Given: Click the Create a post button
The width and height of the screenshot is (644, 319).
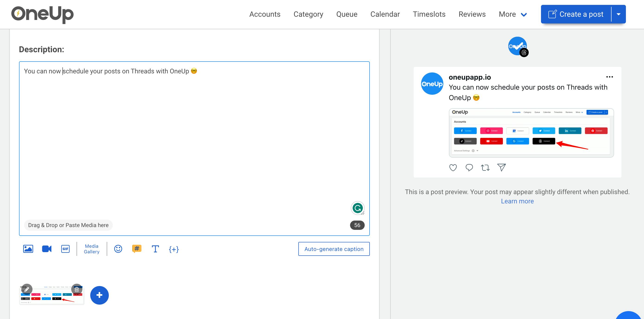Looking at the screenshot, I should coord(576,14).
